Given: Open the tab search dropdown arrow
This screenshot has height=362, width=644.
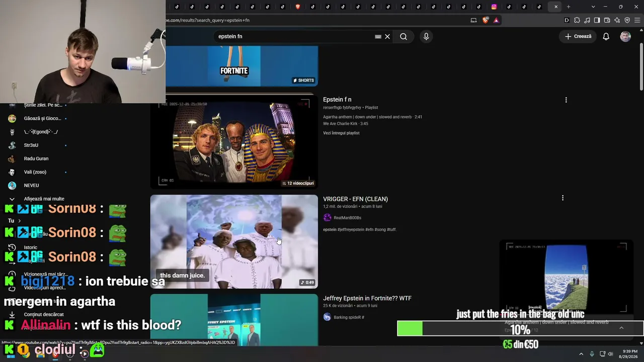Looking at the screenshot, I should 593,7.
